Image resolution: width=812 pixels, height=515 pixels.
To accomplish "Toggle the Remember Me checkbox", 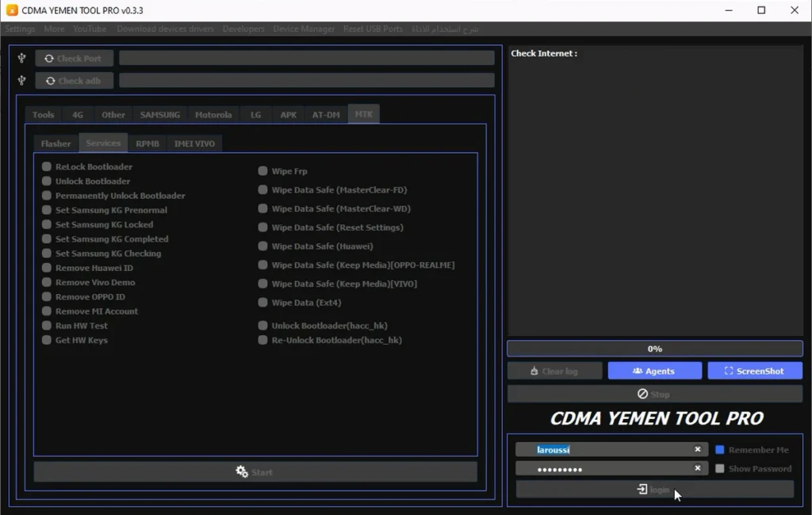I will click(x=720, y=450).
